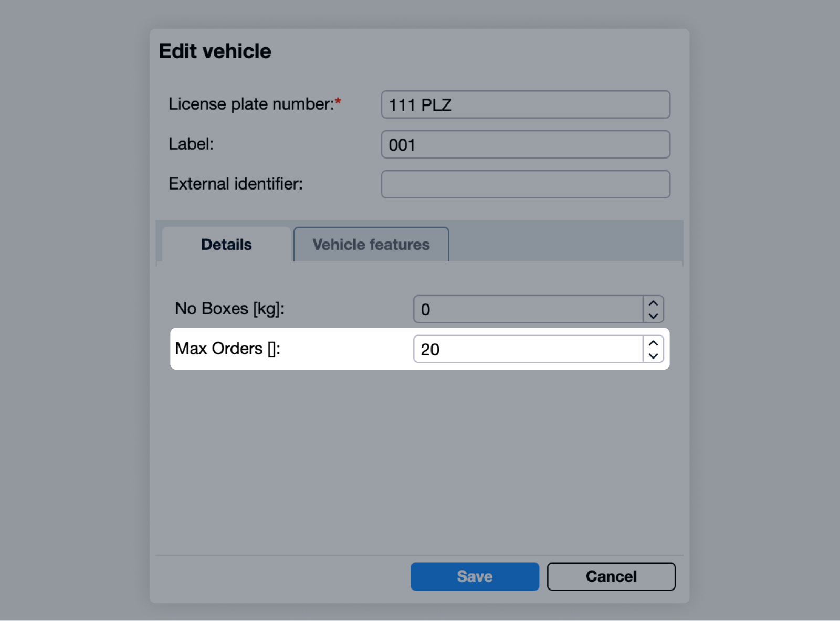Save the vehicle changes

[x=474, y=576]
